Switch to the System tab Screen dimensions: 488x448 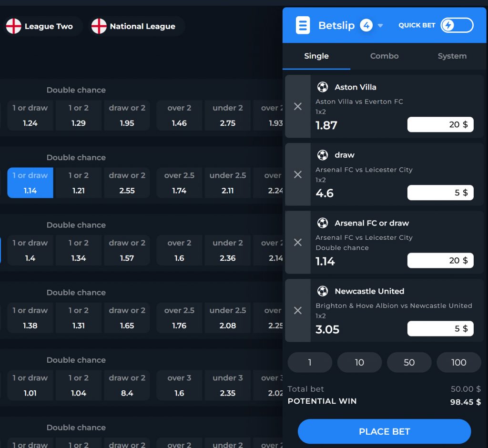coord(452,56)
